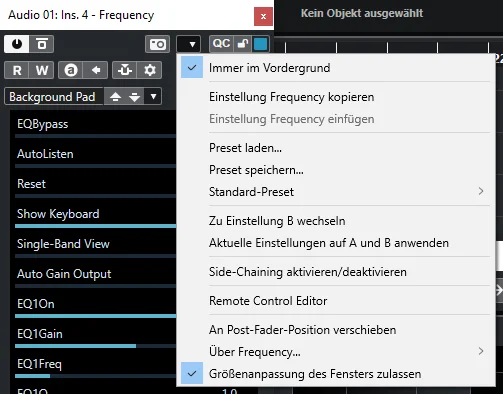Enable the Read automation R button
Image resolution: width=503 pixels, height=394 pixels.
tap(17, 70)
